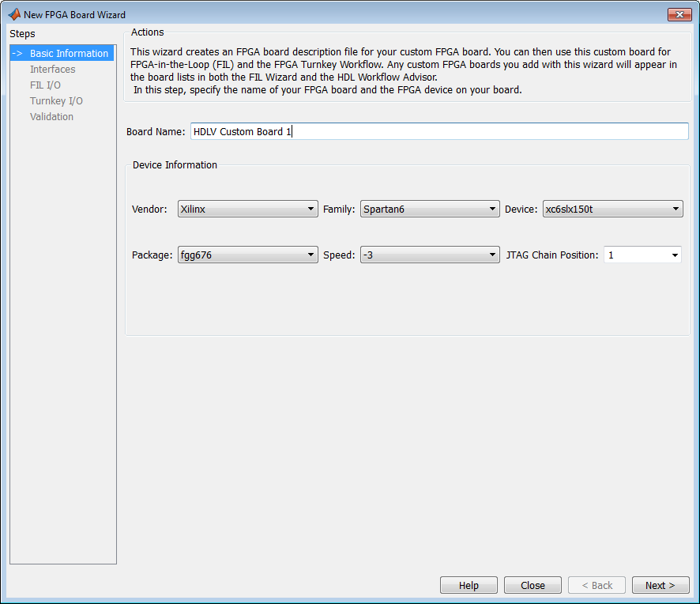Expand the JTAG Chain Position dropdown

642,255
